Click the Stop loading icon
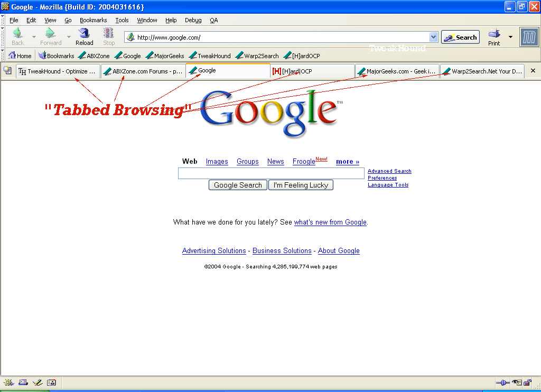 (109, 33)
